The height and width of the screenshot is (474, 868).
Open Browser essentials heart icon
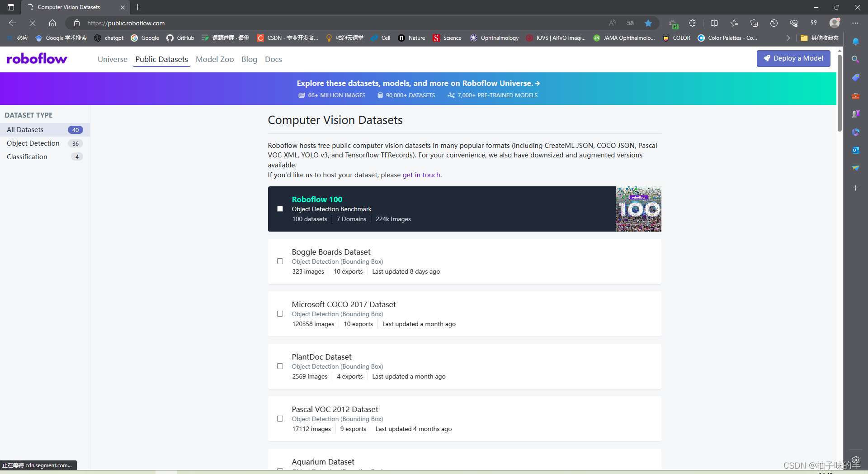(x=794, y=23)
